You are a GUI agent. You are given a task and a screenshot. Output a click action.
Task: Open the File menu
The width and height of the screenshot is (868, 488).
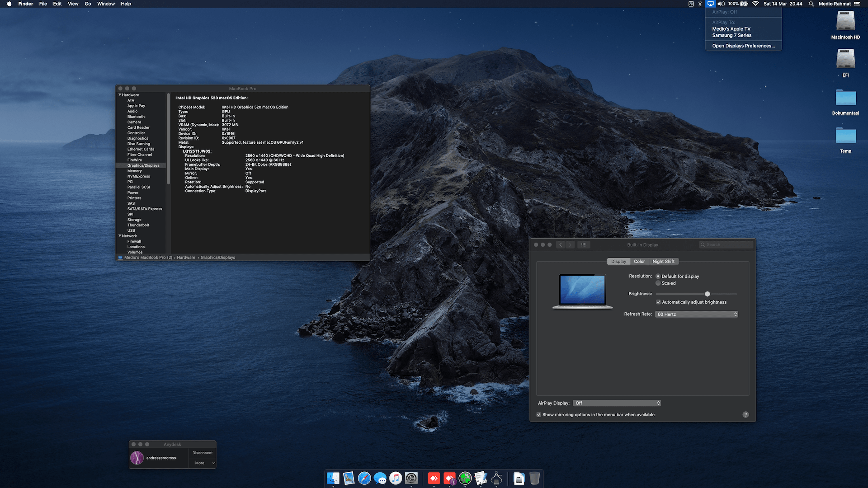click(43, 4)
